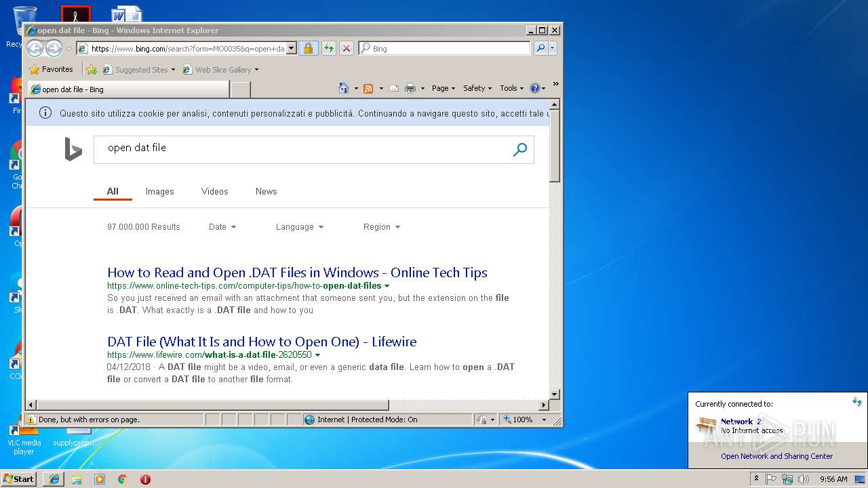Open the VLC media player desktop shortcut
The width and height of the screenshot is (868, 488).
[x=24, y=437]
